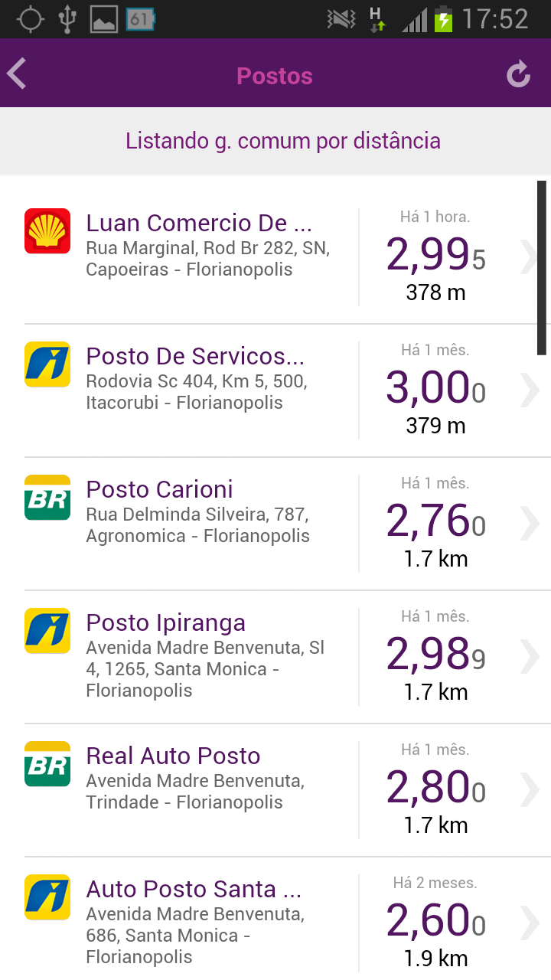The height and width of the screenshot is (980, 551).
Task: Select Posto Carioni station name
Action: 159,489
